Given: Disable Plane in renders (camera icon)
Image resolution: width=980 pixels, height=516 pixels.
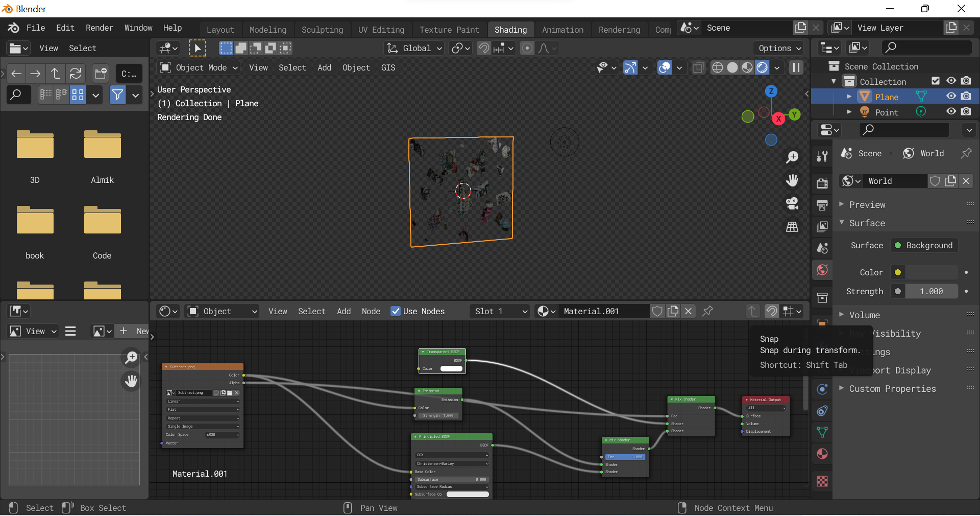Looking at the screenshot, I should pyautogui.click(x=966, y=96).
